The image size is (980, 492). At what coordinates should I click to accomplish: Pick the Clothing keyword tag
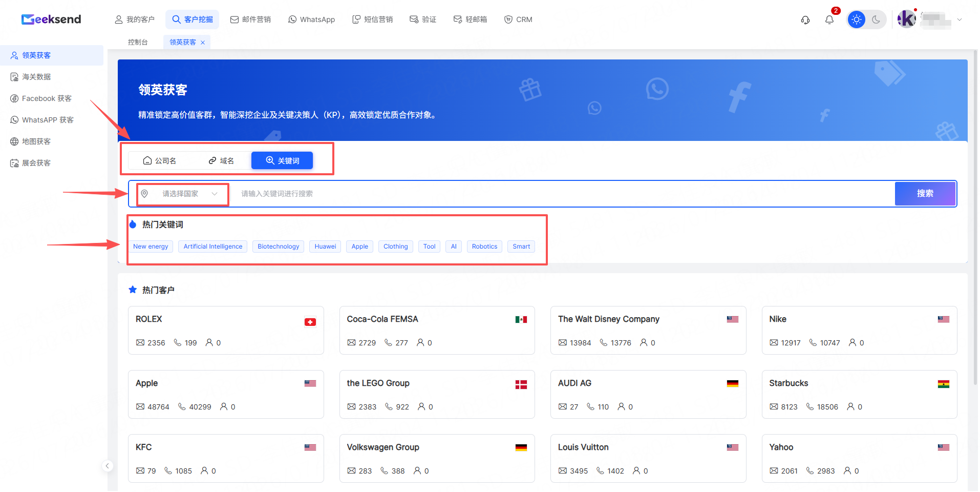(x=396, y=247)
